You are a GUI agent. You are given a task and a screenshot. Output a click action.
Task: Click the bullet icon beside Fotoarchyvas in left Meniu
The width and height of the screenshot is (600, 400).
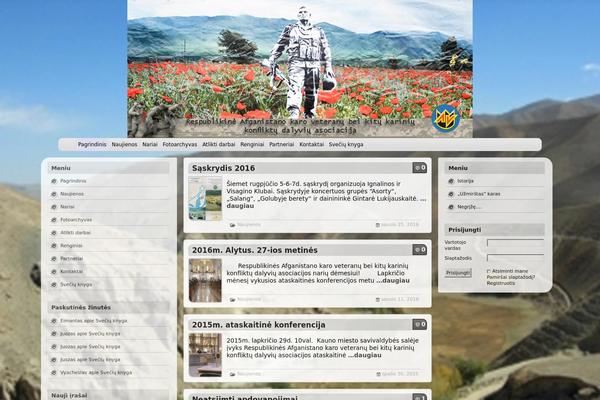(54, 220)
